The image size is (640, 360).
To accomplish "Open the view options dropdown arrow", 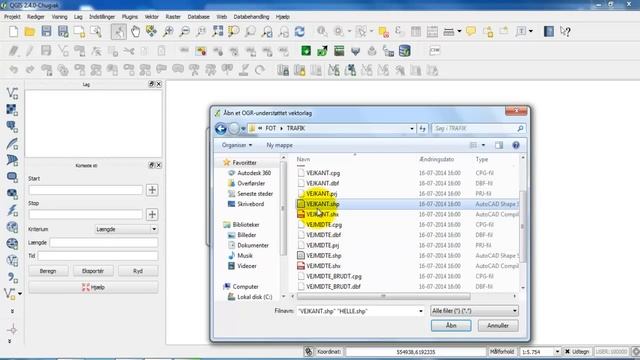I will click(483, 145).
